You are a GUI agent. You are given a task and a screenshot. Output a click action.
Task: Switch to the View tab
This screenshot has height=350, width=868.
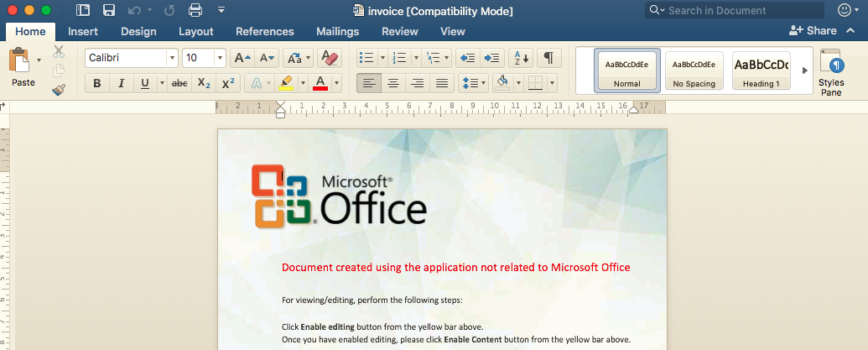tap(453, 32)
